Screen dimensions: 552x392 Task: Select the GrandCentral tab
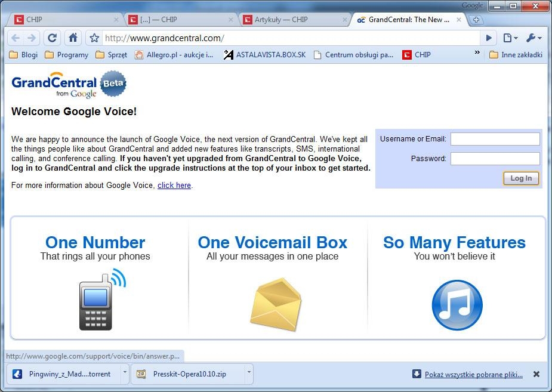click(408, 20)
